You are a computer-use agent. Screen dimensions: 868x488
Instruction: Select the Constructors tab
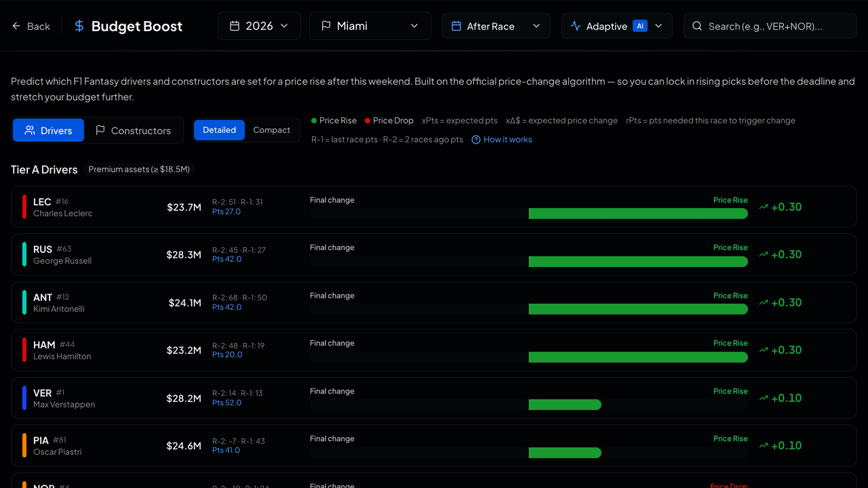pos(133,130)
